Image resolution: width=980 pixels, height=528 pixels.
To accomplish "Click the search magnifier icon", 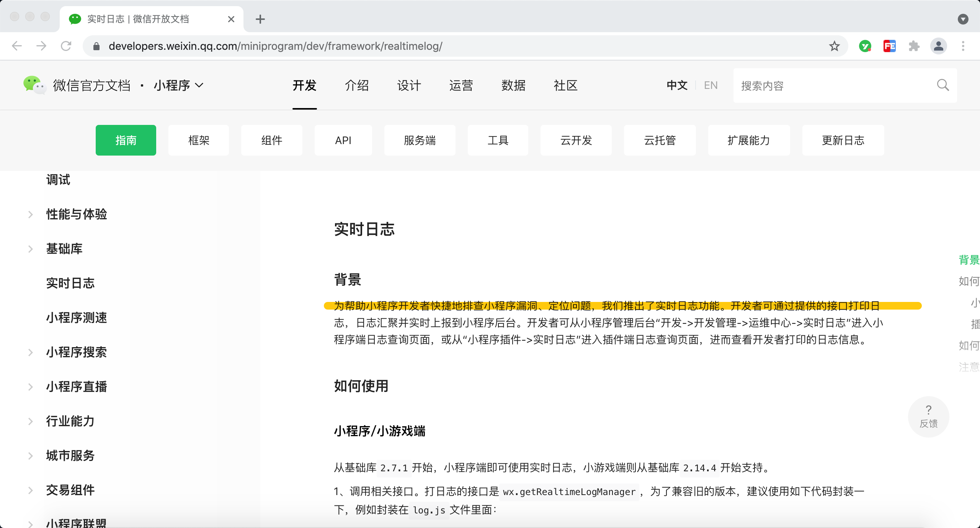I will 942,85.
